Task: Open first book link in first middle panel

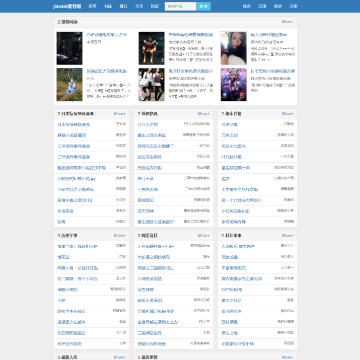Action: (148, 125)
